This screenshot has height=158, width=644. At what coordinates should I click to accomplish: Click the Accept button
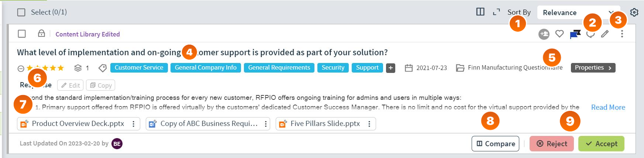click(601, 144)
